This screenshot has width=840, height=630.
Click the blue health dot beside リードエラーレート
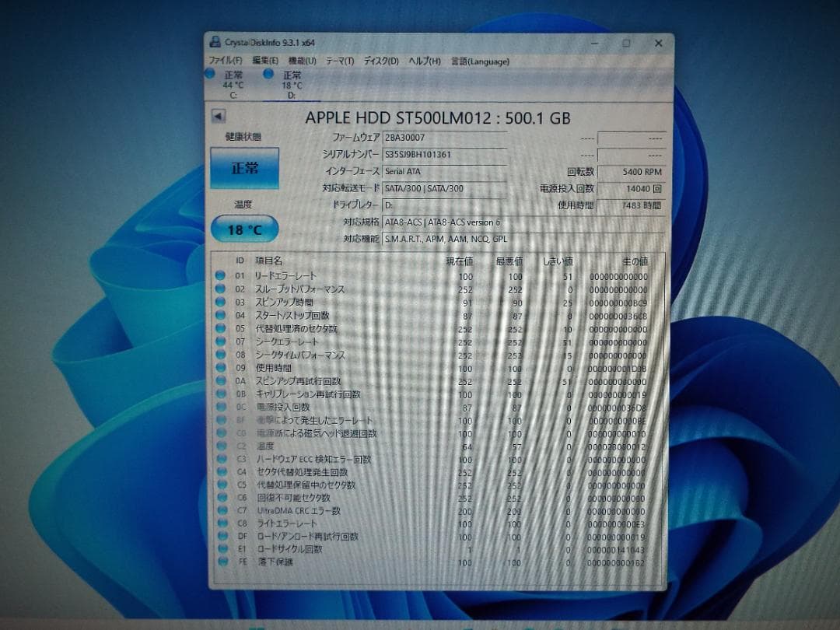coord(221,276)
